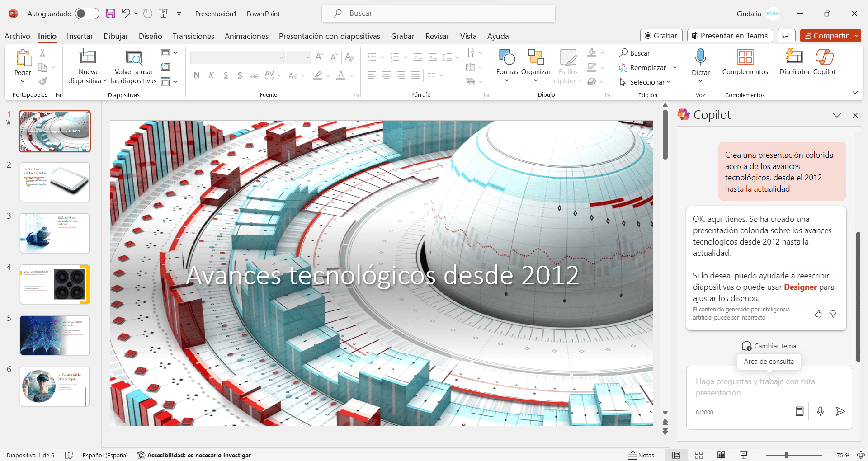Click the send arrow in Copilot chat
The image size is (868, 461).
point(840,411)
